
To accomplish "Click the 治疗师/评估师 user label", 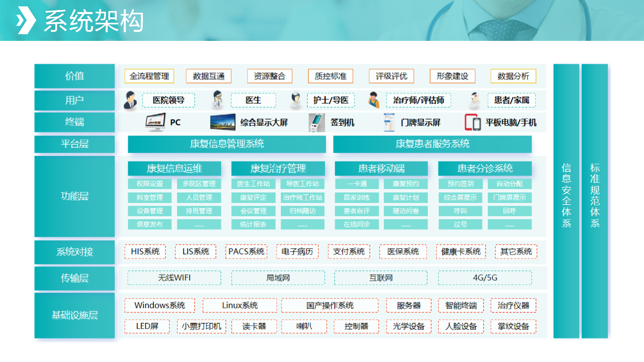I will (x=418, y=100).
